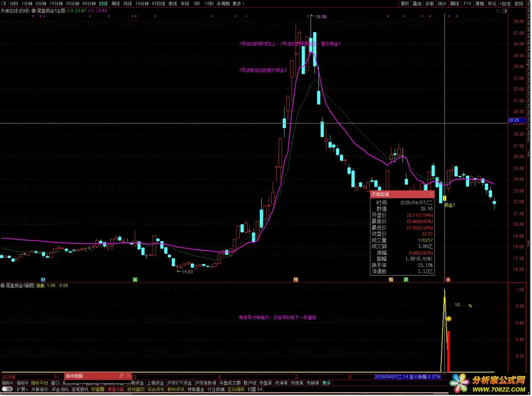Click the round icon beside 尾盘捞金5副图
This screenshot has width=532, height=396.
(x=3, y=285)
